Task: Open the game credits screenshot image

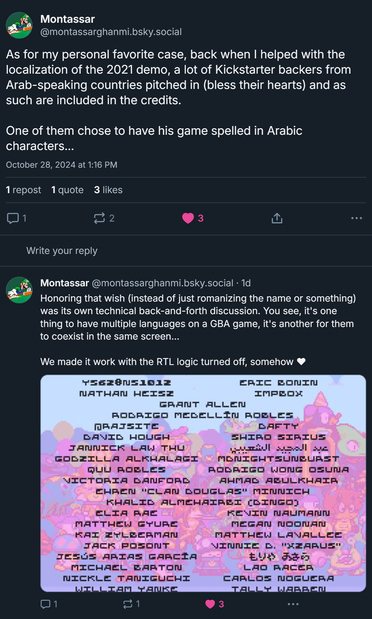Action: coord(203,483)
